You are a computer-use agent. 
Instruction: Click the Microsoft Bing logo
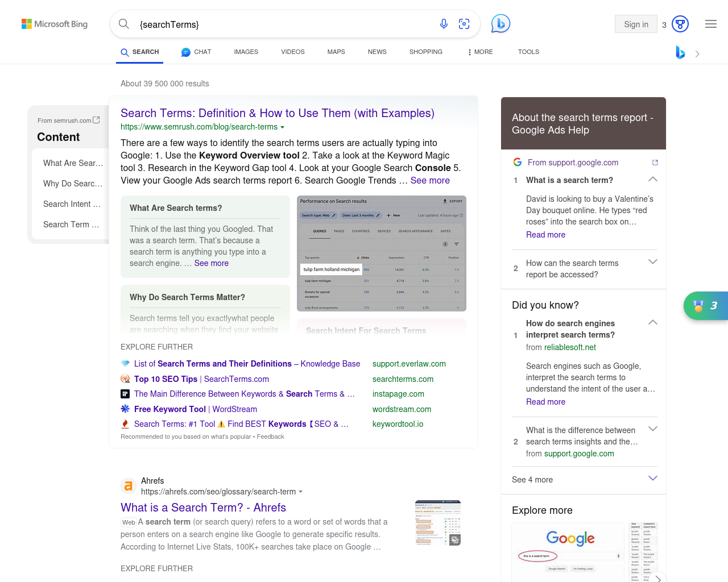[55, 24]
